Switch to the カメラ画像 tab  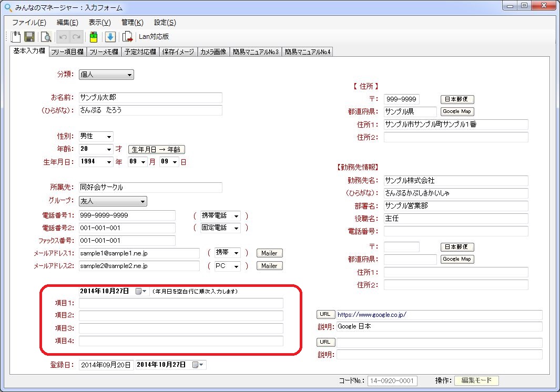pyautogui.click(x=213, y=52)
